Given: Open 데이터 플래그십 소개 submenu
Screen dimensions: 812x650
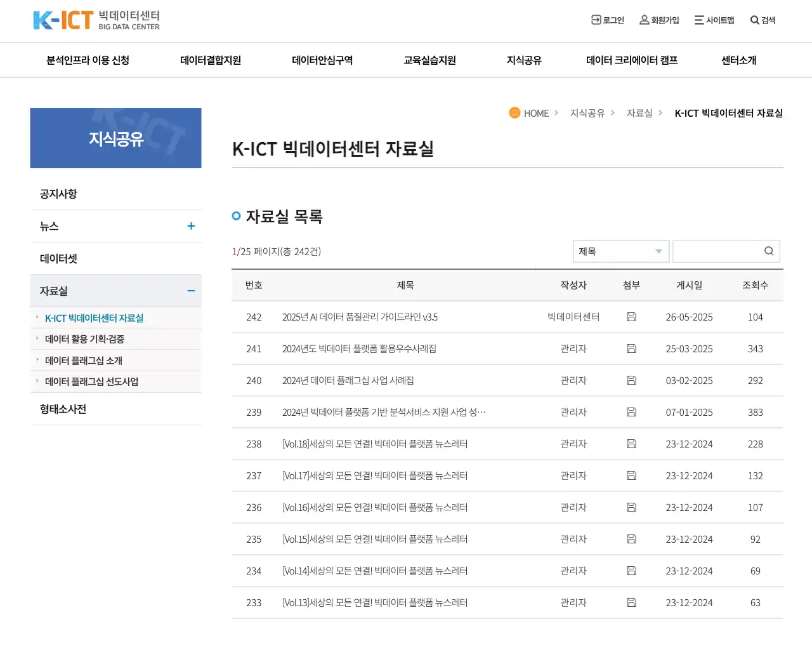Looking at the screenshot, I should (x=84, y=361).
